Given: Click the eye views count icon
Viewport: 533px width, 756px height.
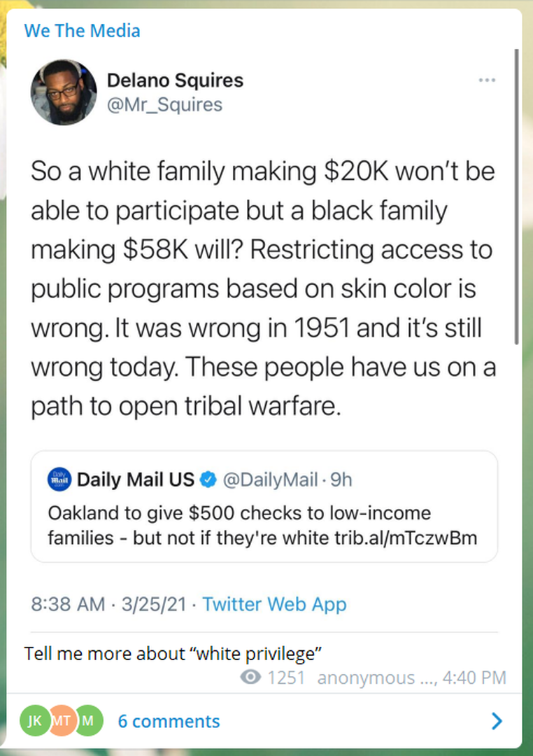Looking at the screenshot, I should click(x=250, y=678).
